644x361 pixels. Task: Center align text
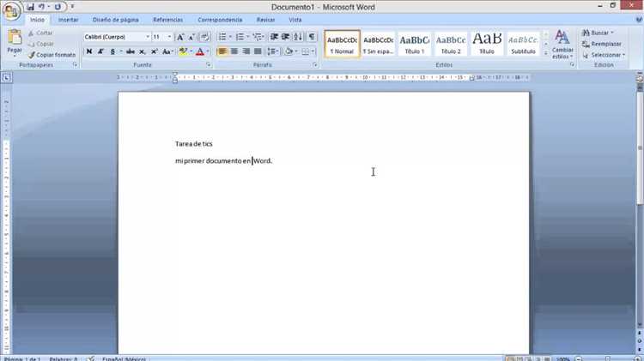234,51
